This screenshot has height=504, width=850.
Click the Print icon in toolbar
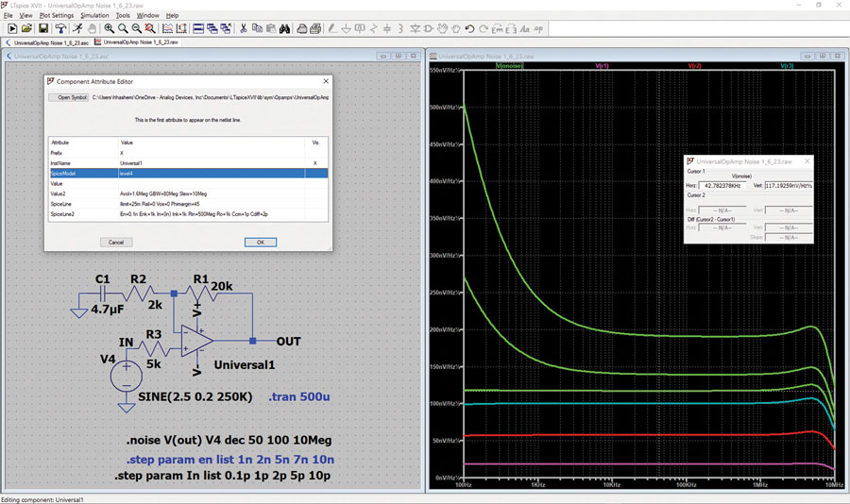click(x=302, y=28)
